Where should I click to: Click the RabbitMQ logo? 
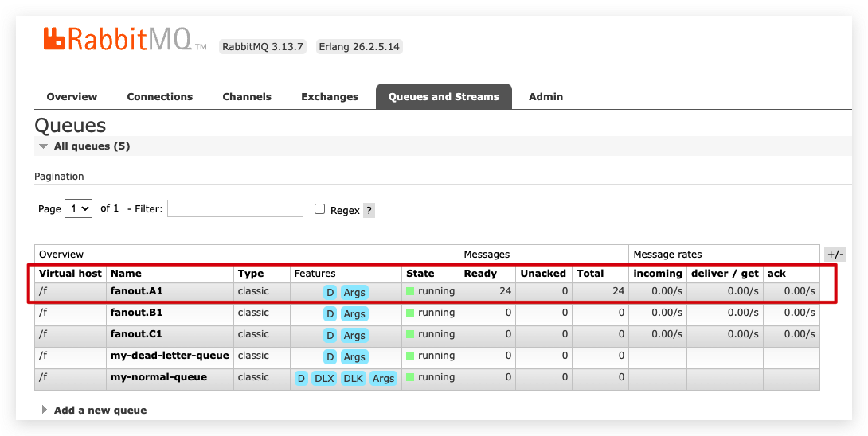125,39
